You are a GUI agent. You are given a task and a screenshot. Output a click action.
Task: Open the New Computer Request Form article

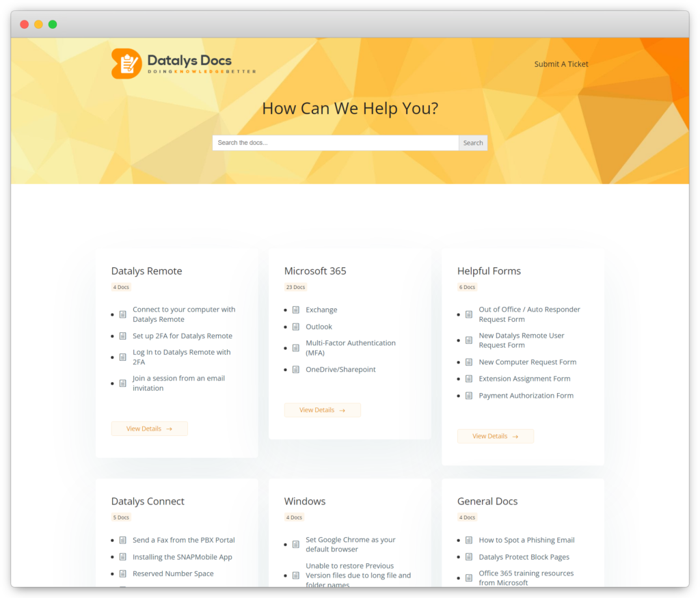527,362
